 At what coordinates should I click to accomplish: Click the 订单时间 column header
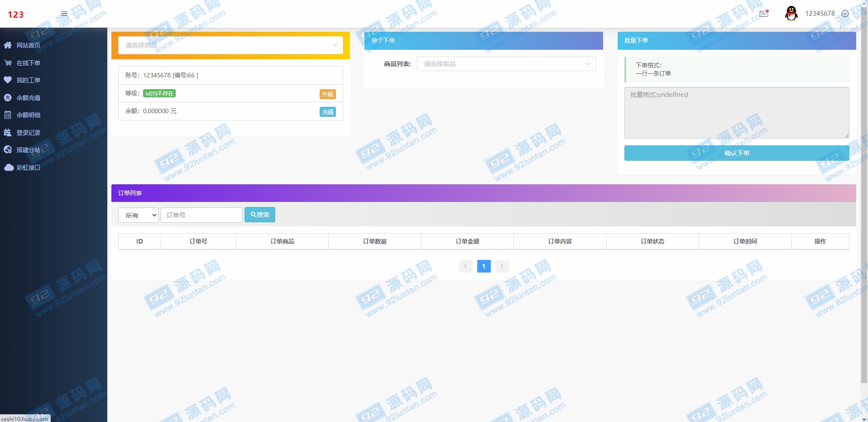(745, 241)
